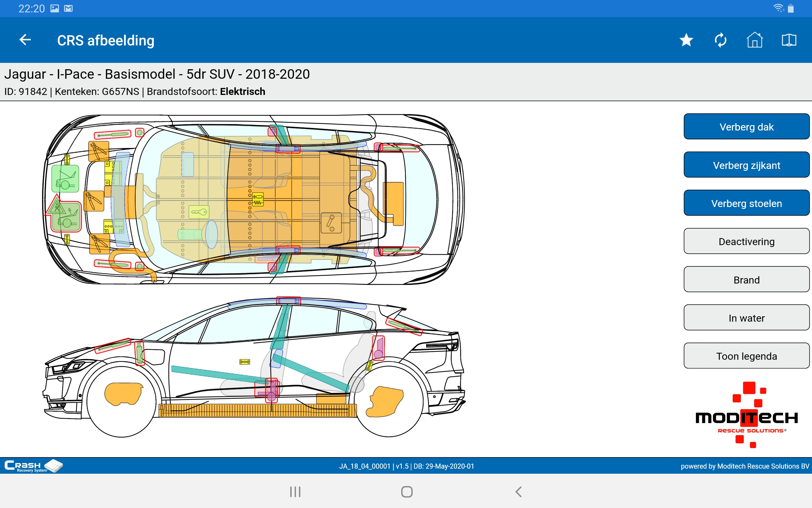The height and width of the screenshot is (508, 812).
Task: Tap orange service disconnect box near rear seat
Action: pos(331,223)
